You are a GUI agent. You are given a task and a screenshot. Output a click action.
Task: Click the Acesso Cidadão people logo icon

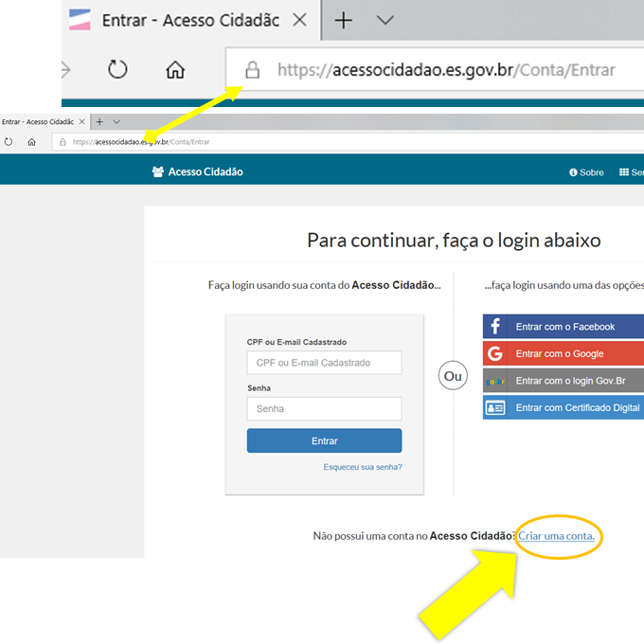[158, 171]
